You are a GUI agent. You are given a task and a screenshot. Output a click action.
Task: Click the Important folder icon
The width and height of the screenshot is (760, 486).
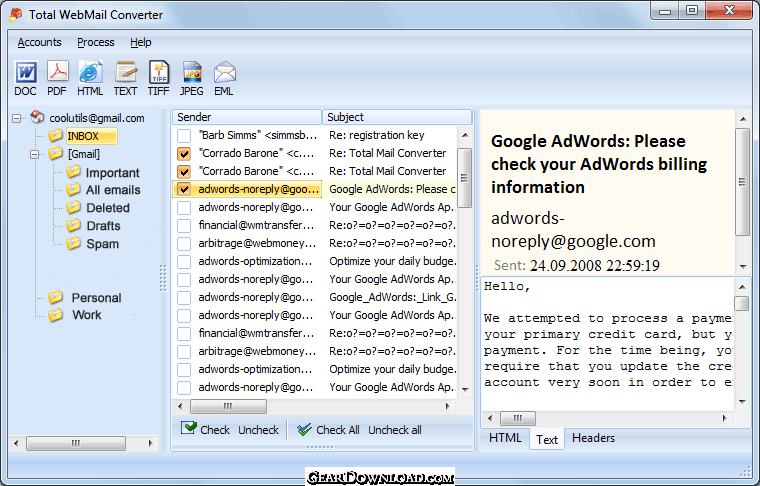click(x=73, y=172)
